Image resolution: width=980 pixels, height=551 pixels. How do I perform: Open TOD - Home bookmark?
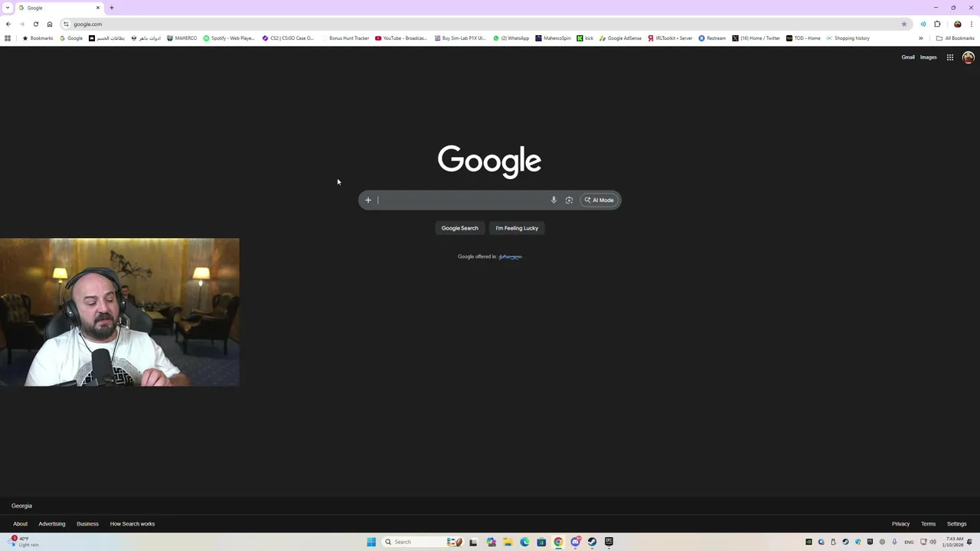[803, 38]
